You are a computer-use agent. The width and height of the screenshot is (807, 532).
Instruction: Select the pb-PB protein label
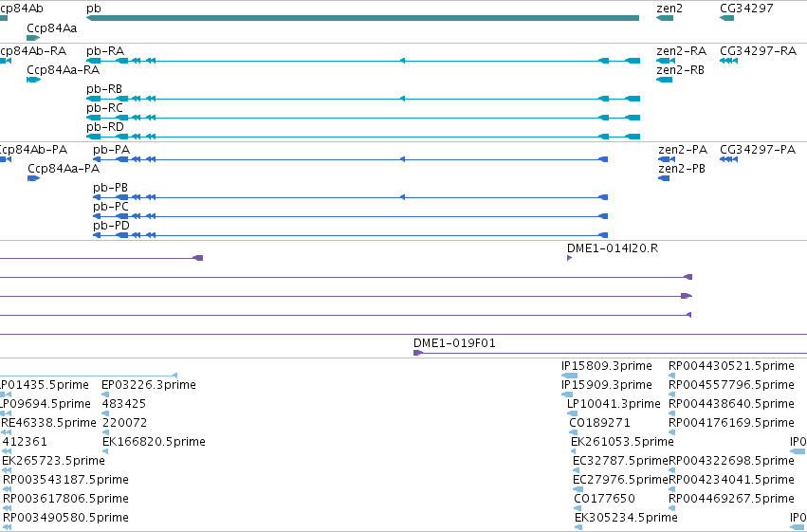110,188
